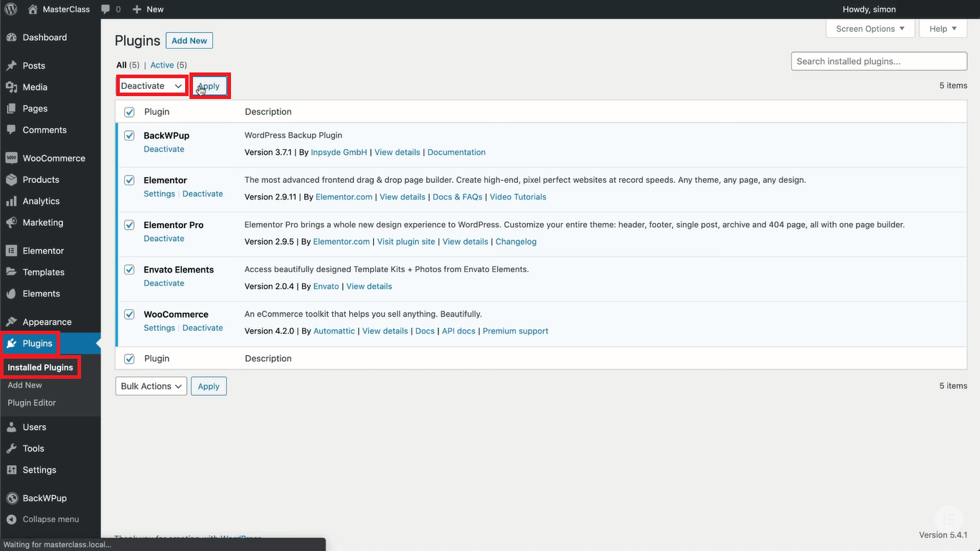
Task: Open Elementor plugin Settings link
Action: (x=159, y=194)
